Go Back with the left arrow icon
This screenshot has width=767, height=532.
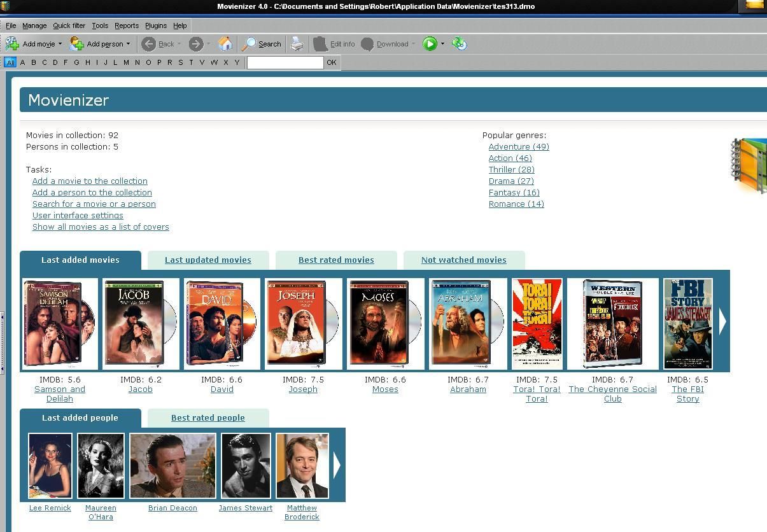tap(148, 44)
